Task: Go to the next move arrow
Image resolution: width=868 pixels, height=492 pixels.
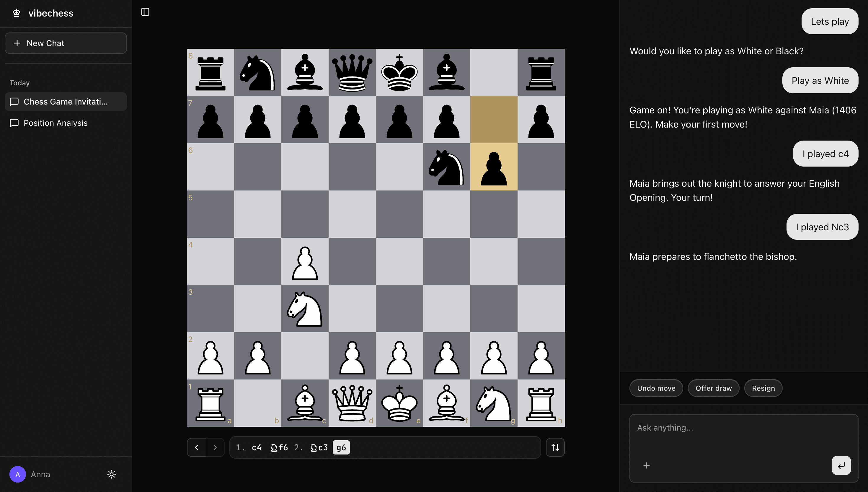Action: click(215, 447)
